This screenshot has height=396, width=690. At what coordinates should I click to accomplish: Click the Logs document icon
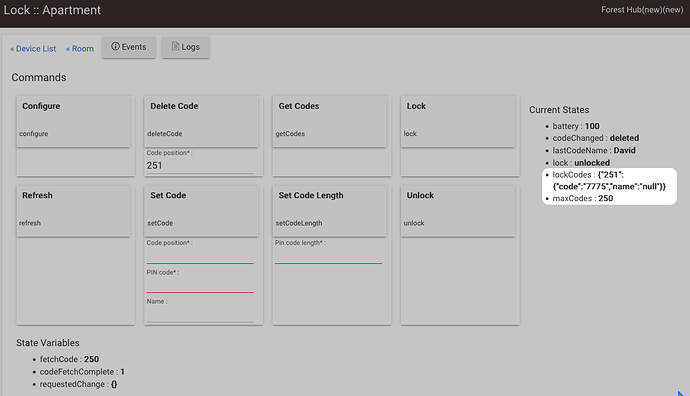(x=175, y=46)
